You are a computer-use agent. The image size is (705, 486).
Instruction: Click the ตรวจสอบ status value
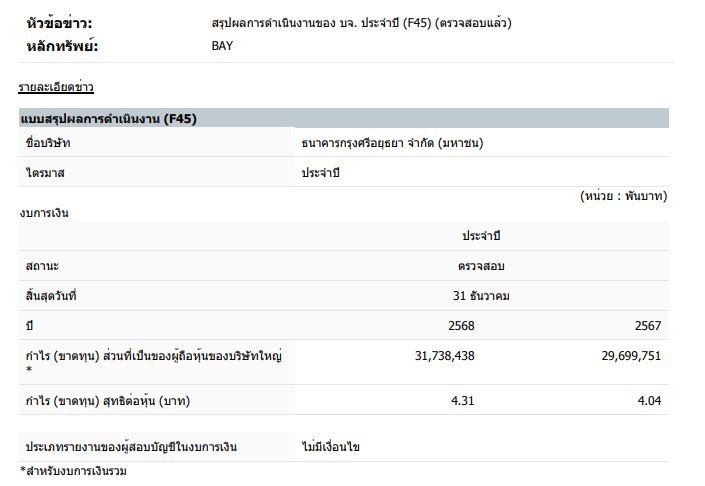pyautogui.click(x=481, y=266)
